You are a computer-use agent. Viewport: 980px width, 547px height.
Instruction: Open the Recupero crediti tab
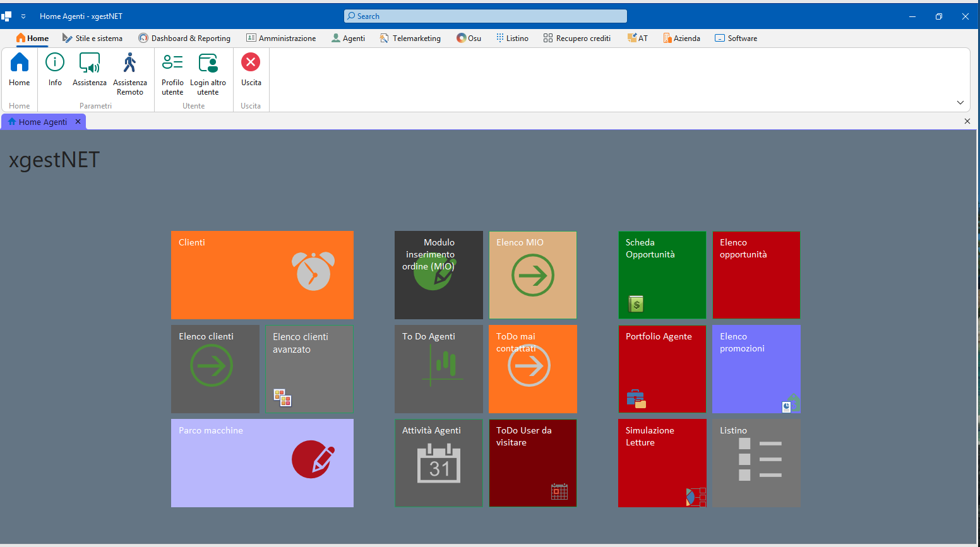[577, 38]
